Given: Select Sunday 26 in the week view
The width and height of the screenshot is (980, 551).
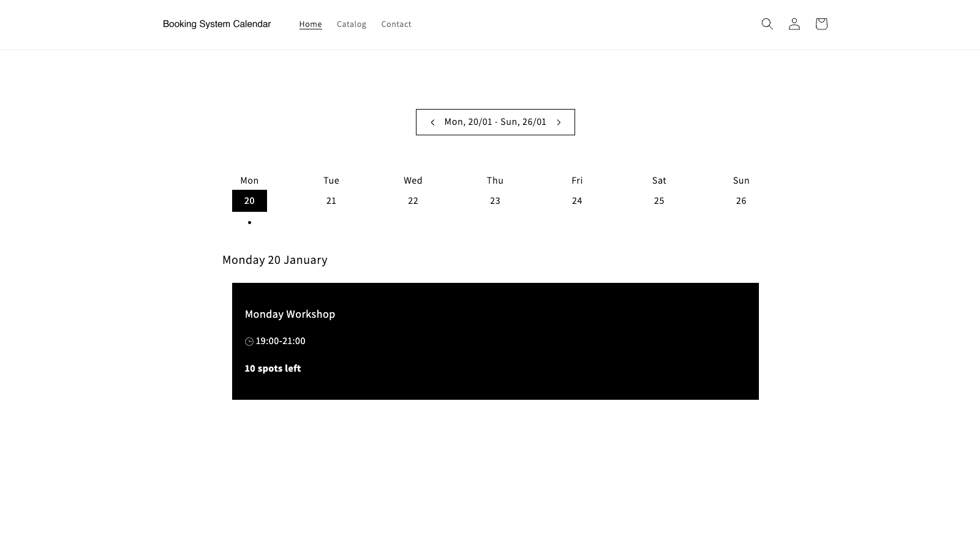Looking at the screenshot, I should [741, 201].
